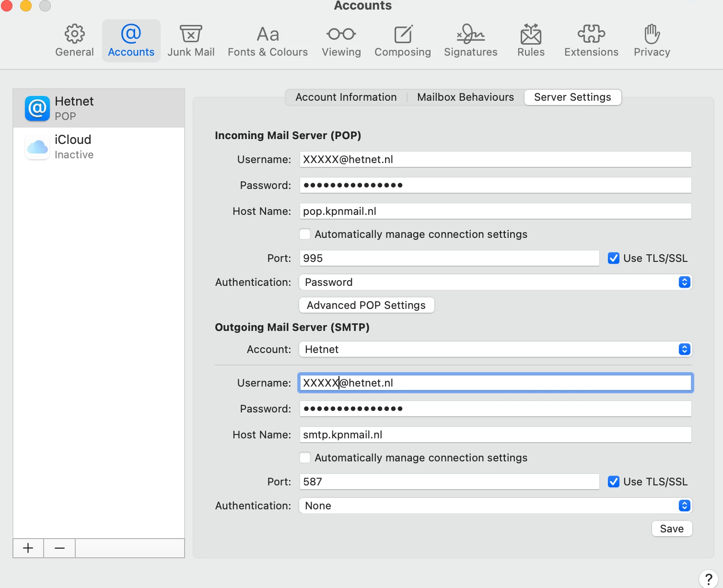Save the server settings
The width and height of the screenshot is (723, 588).
click(672, 529)
